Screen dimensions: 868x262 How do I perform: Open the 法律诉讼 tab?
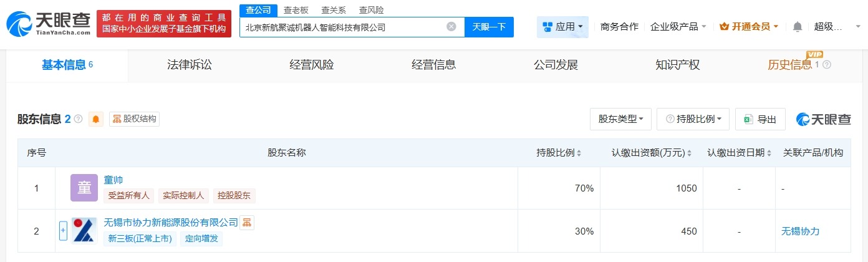pyautogui.click(x=190, y=65)
